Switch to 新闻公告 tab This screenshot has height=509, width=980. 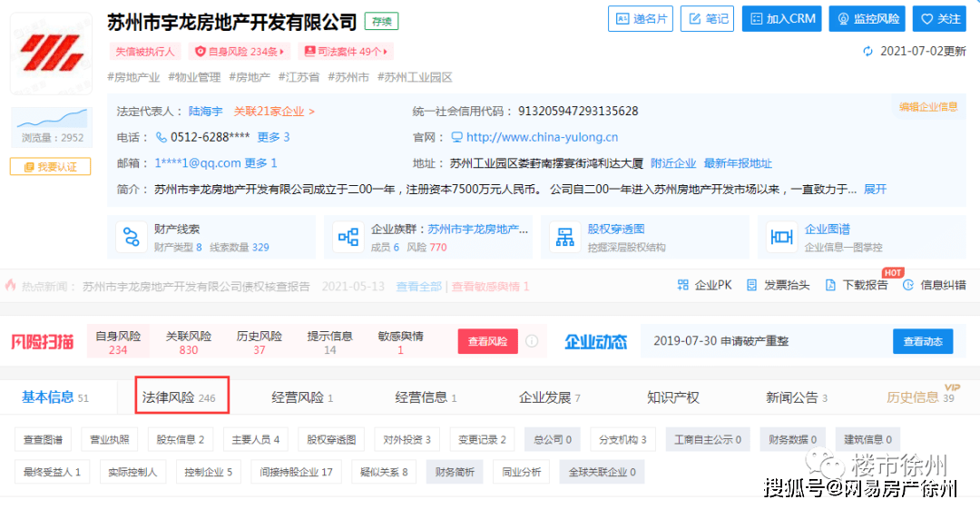[x=797, y=397]
